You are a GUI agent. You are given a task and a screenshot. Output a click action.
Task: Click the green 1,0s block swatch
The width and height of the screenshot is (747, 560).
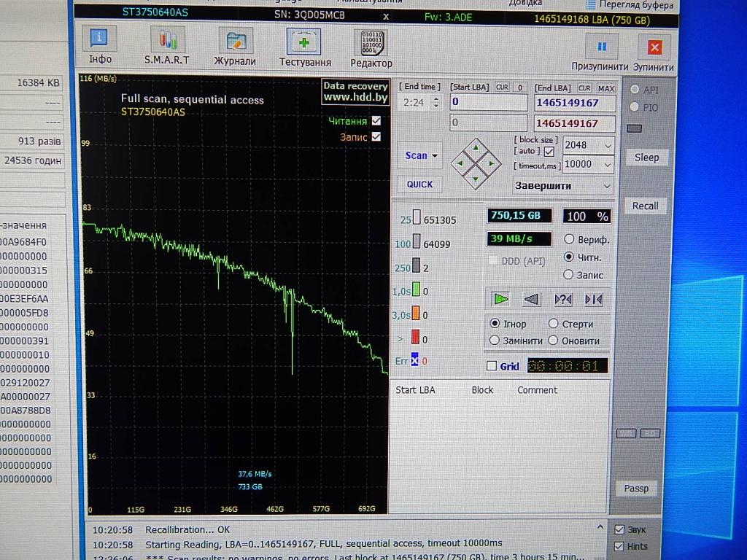click(x=416, y=289)
